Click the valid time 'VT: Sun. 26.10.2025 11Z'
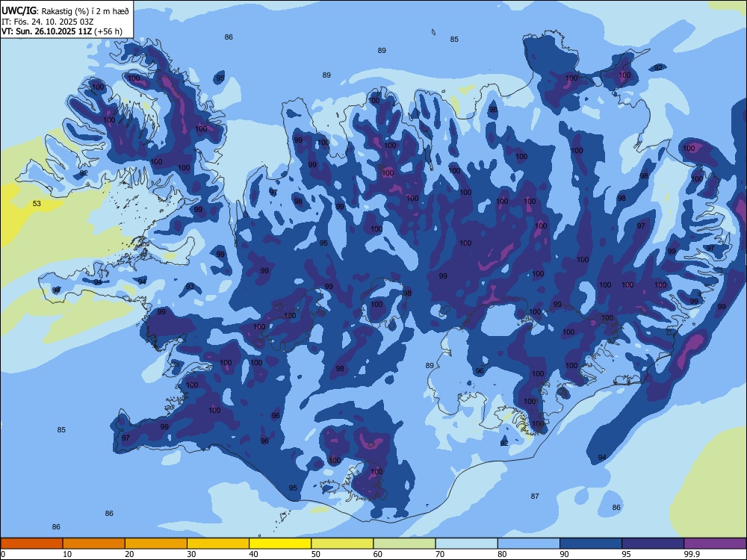 [46, 31]
